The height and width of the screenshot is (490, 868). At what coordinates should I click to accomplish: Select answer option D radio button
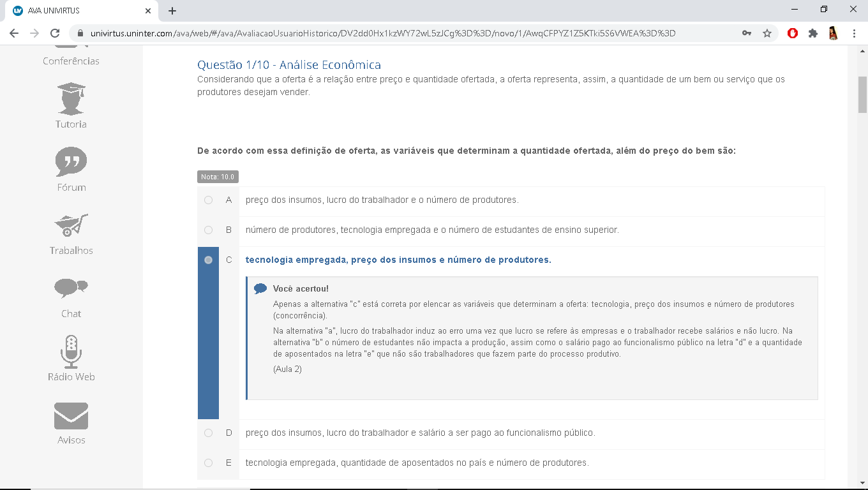[x=208, y=433]
